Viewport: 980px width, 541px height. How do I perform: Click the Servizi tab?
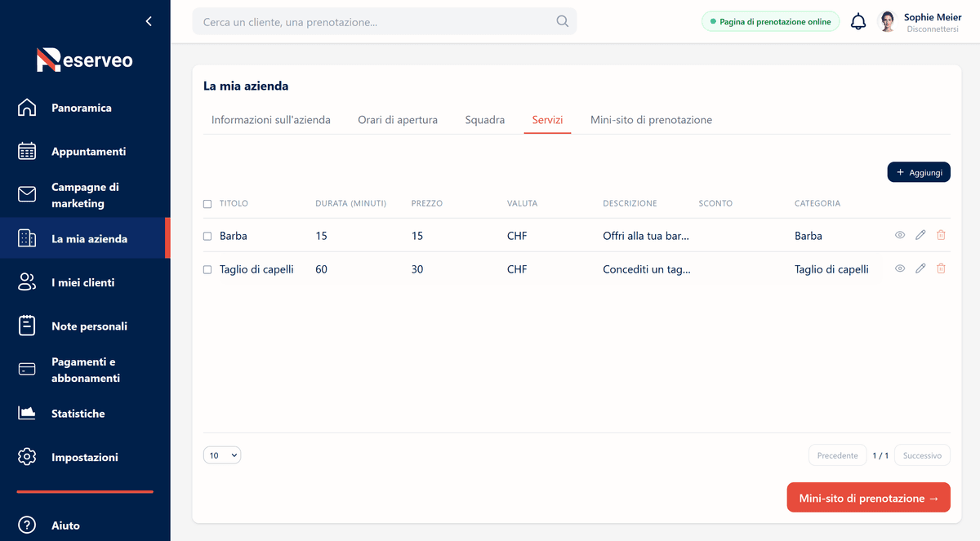tap(547, 120)
